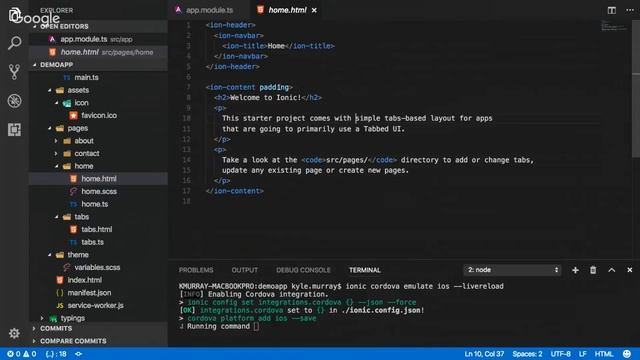Click the editor vertical scrollbar
This screenshot has height=360, width=640.
pyautogui.click(x=636, y=88)
